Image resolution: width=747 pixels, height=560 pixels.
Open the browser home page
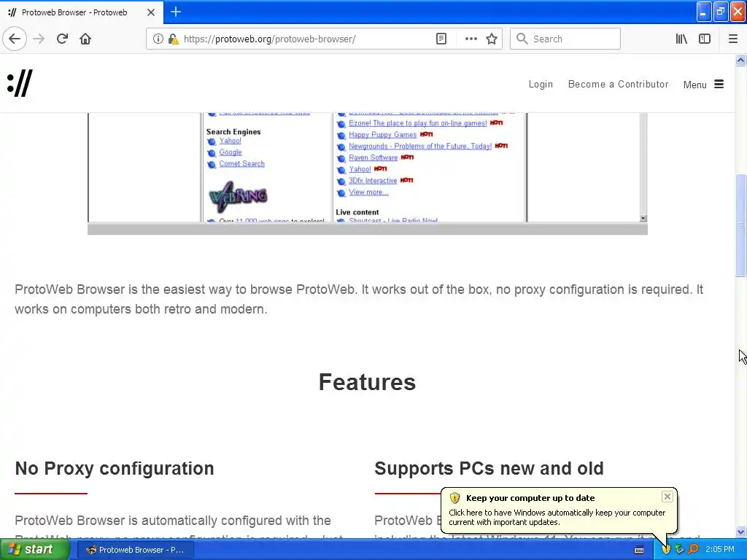tap(85, 39)
